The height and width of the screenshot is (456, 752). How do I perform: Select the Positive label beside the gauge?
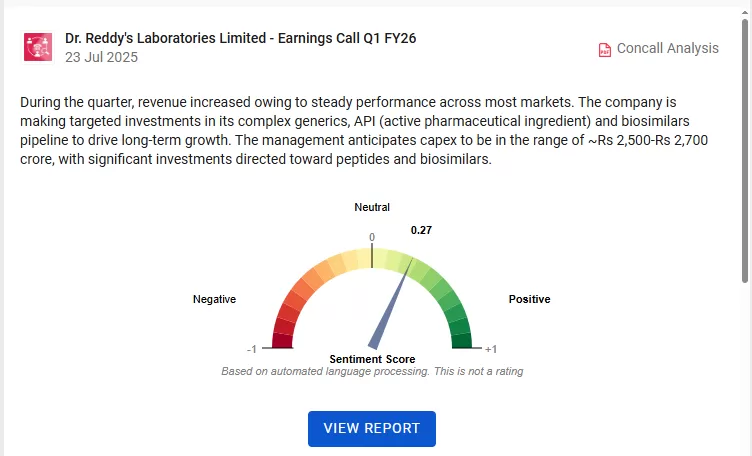[529, 299]
